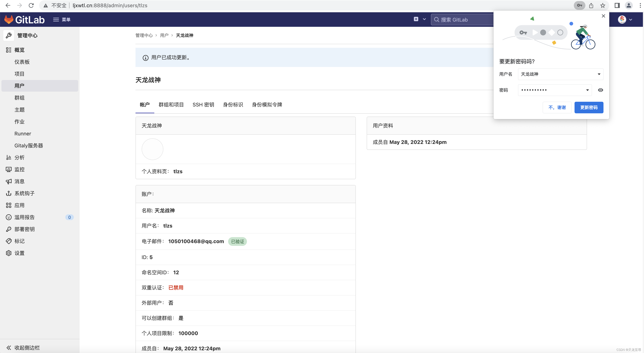Click the 滥用报告 count badge 0
This screenshot has height=353, width=644.
click(69, 217)
